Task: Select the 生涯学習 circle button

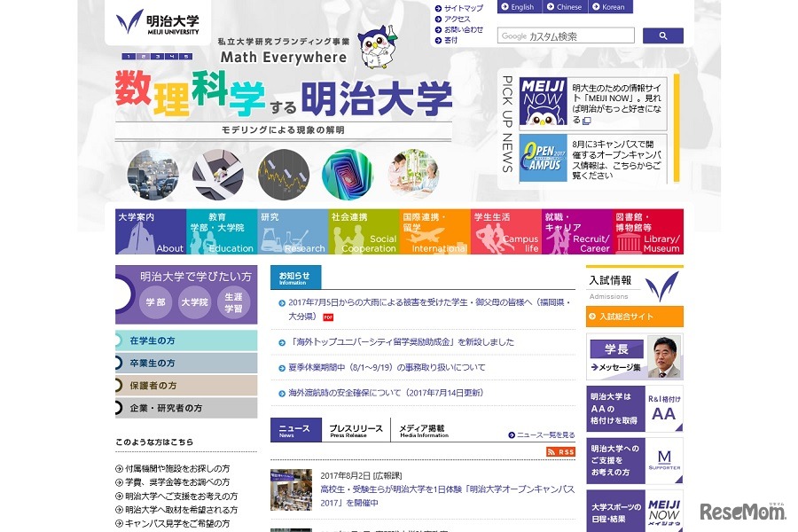Action: click(x=233, y=302)
